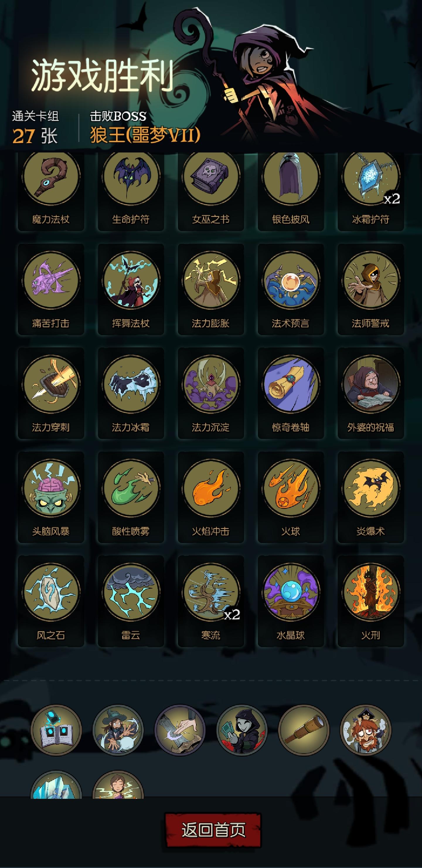Select the 惊奇卷轴 scroll card

(x=291, y=384)
